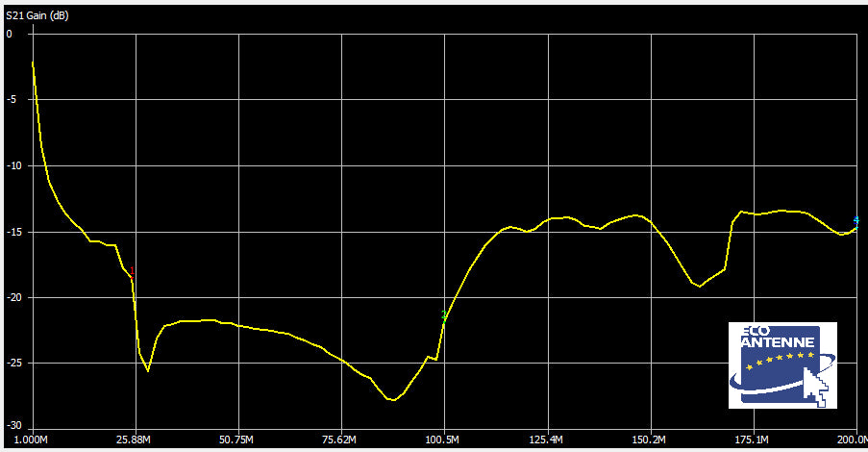Select blue marker 4 at right edge

pyautogui.click(x=856, y=221)
